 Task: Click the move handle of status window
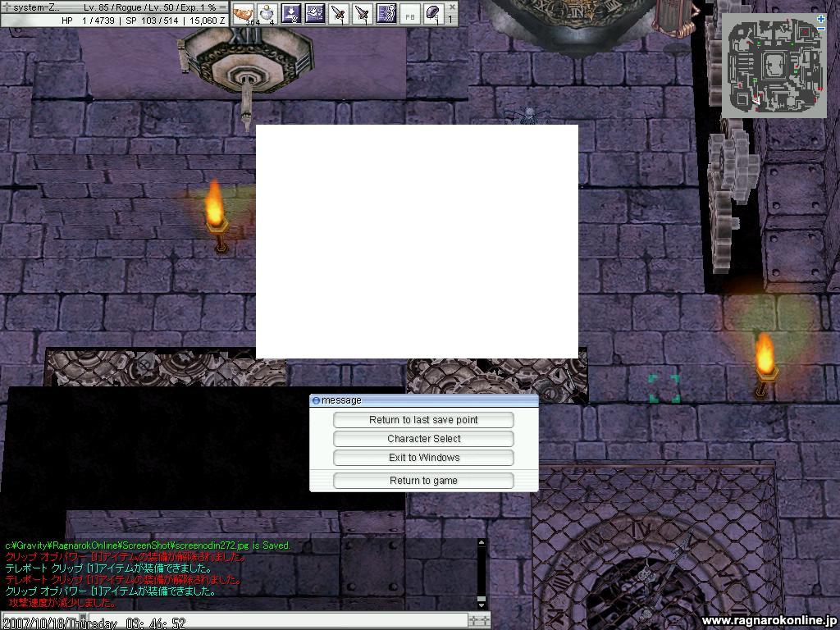7,7
